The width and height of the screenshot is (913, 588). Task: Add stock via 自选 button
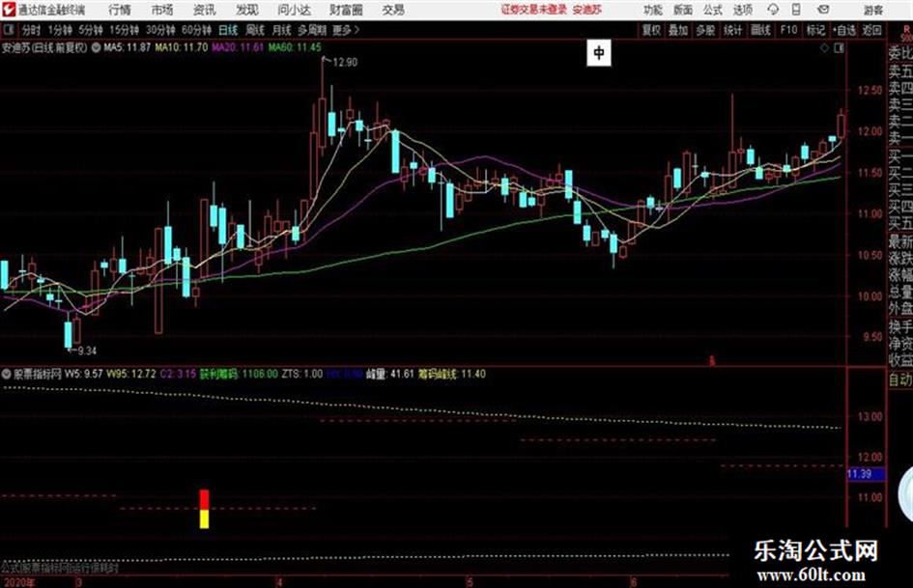[844, 30]
